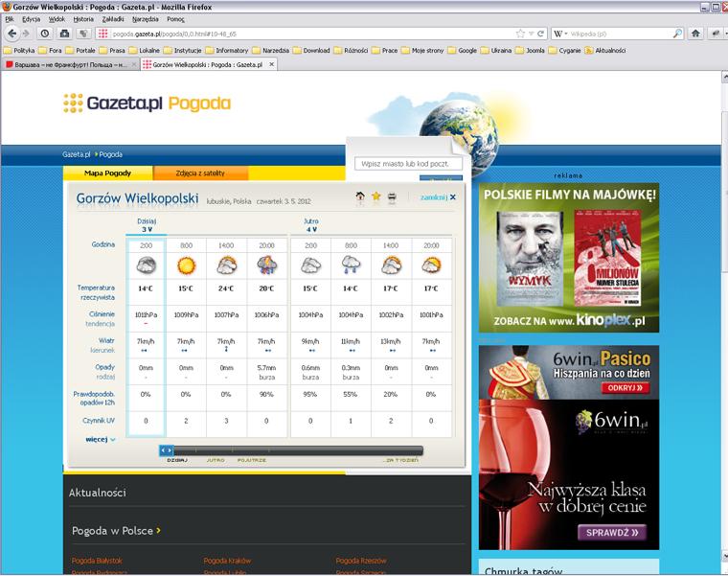Click the search magnifier in Wikipedia box
Image resolution: width=728 pixels, height=576 pixels.
[677, 34]
